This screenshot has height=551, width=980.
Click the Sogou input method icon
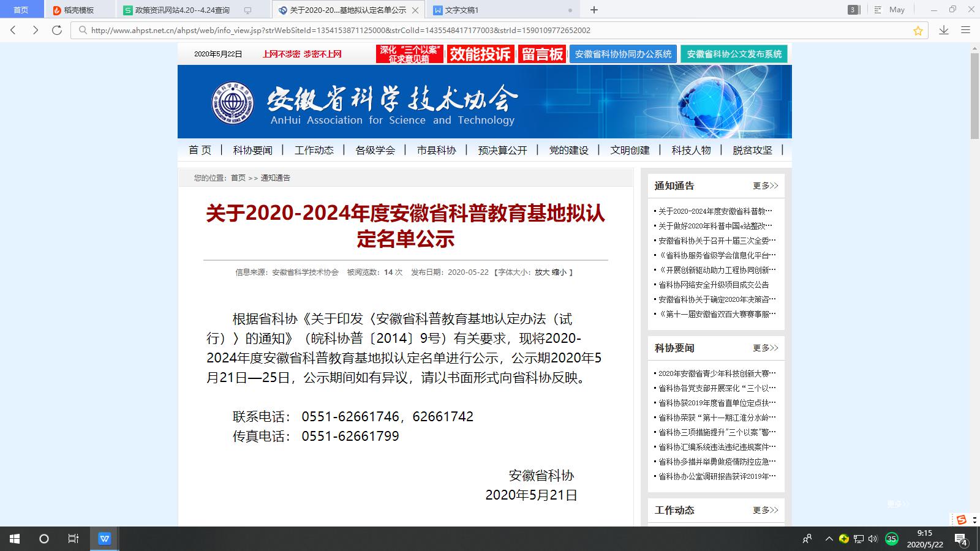961,519
